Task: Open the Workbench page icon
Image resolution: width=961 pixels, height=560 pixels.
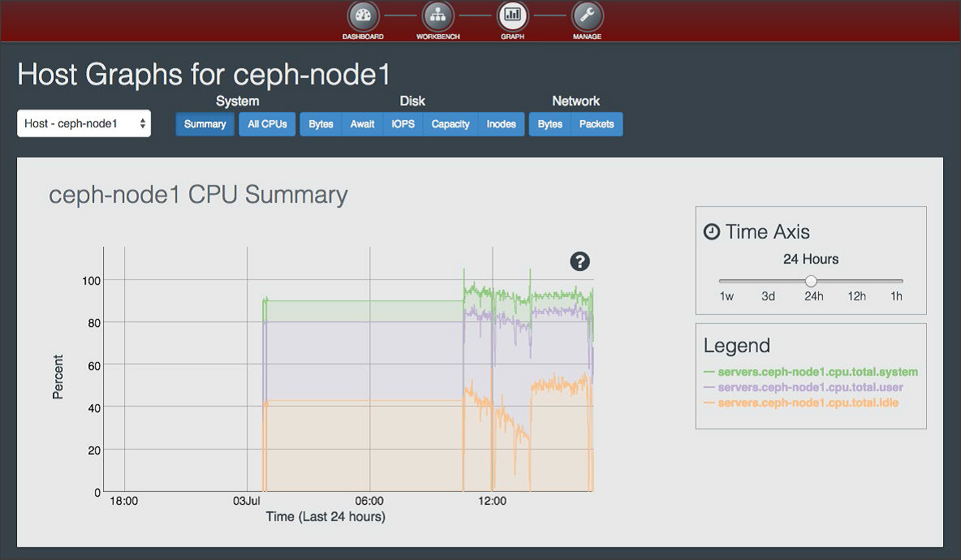Action: click(437, 15)
